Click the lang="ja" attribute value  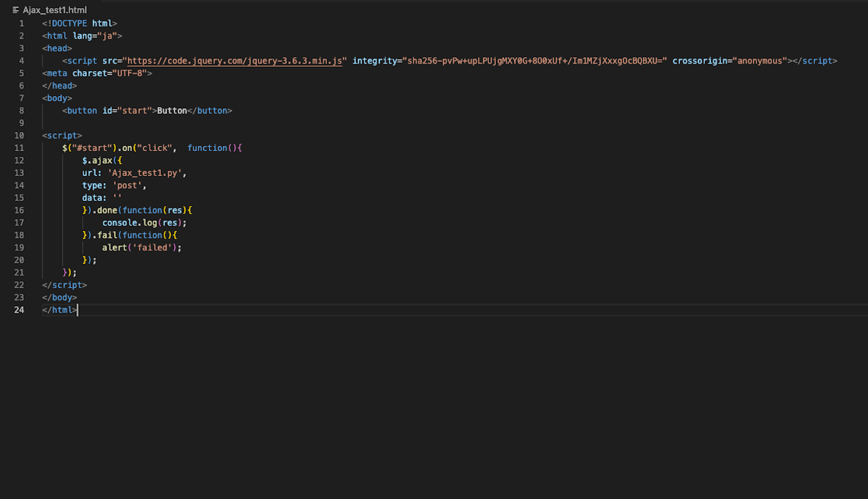pyautogui.click(x=107, y=36)
